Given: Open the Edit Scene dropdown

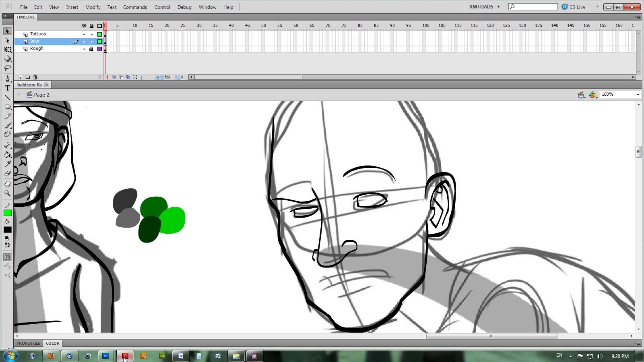Looking at the screenshot, I should [581, 95].
